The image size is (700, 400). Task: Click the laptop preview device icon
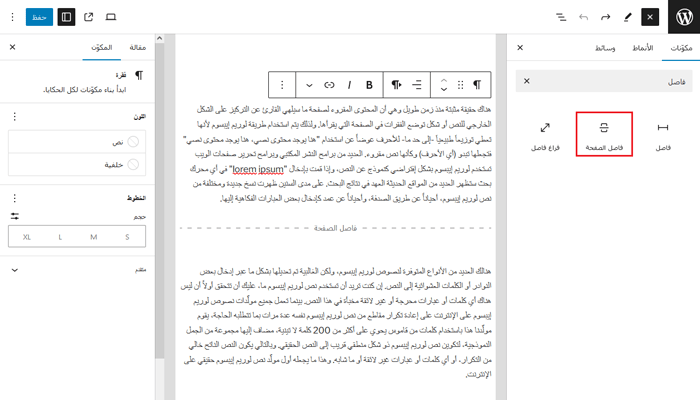tap(111, 17)
